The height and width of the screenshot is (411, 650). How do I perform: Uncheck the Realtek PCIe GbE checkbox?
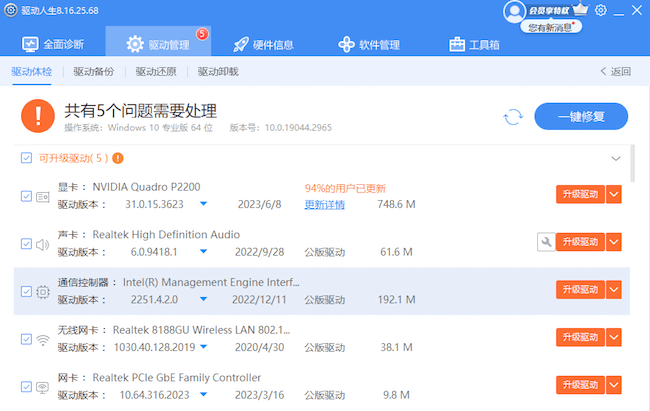[26, 387]
